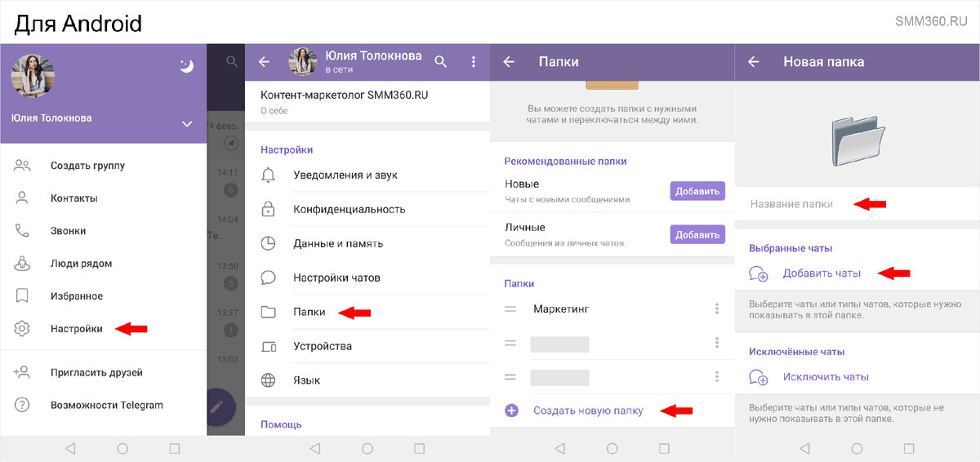Open profile avatar in side drawer
Screen dimensions: 980x462
point(33,75)
